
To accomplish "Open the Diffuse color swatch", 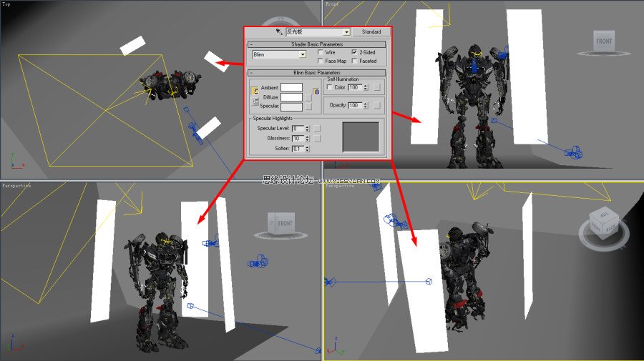I will [292, 97].
